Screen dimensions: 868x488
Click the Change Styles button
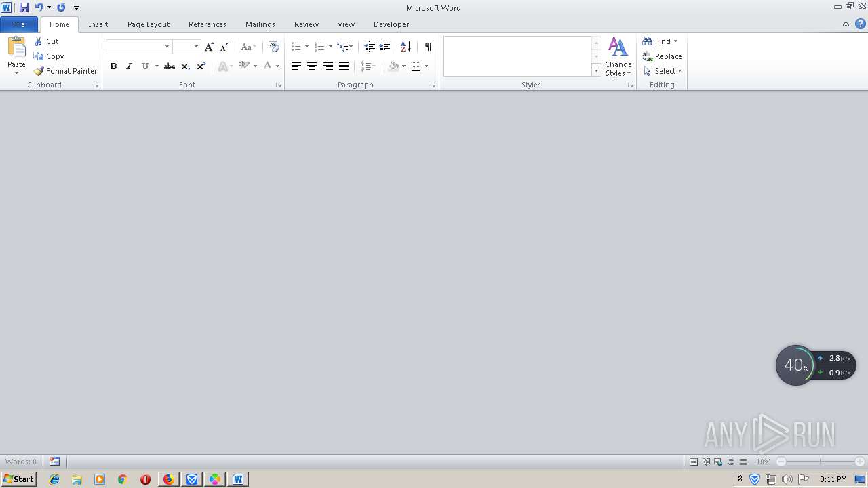coord(618,57)
